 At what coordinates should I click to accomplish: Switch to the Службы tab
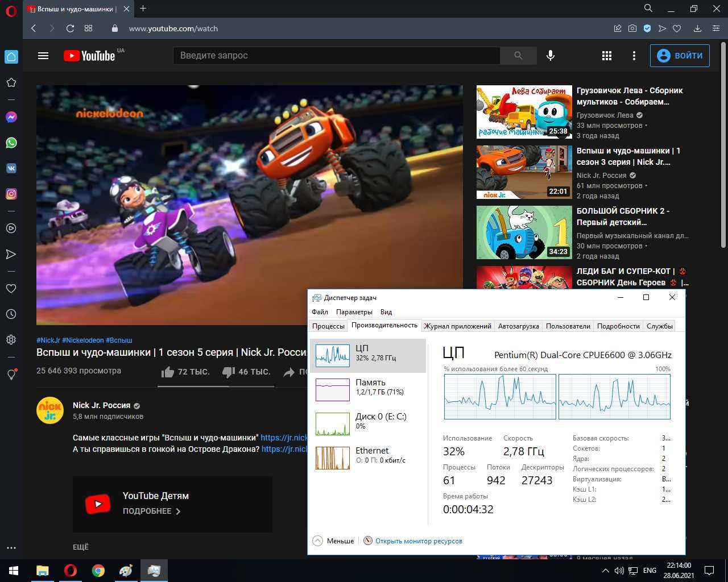click(660, 326)
